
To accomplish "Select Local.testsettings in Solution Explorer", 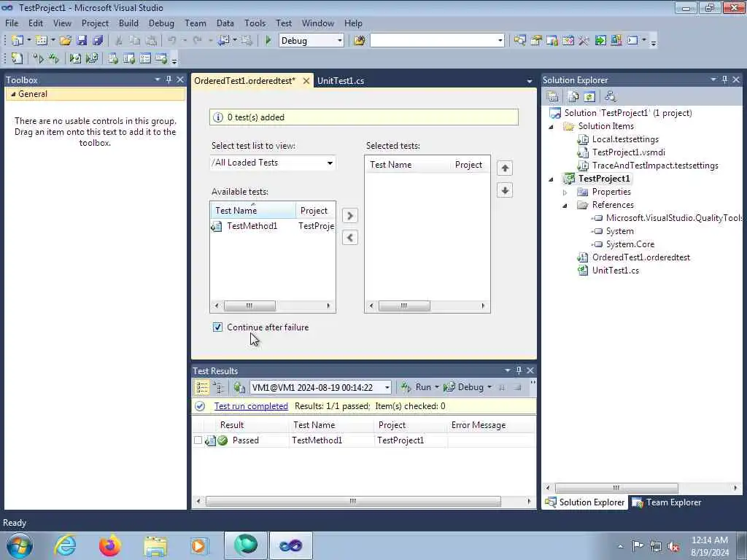I will pos(625,139).
